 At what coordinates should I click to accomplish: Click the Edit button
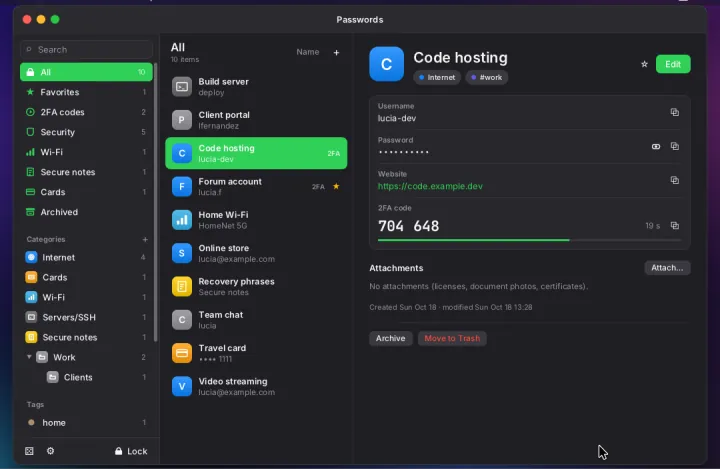pos(673,64)
